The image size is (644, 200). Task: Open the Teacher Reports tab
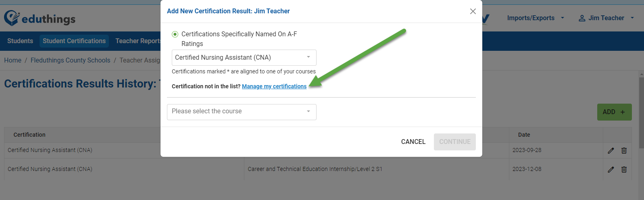pos(138,41)
